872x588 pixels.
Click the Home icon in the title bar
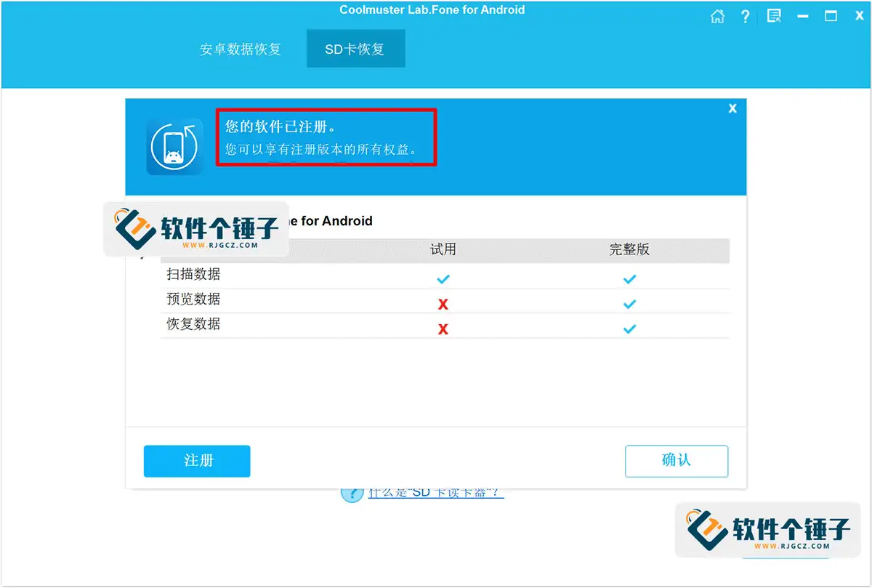tap(717, 16)
